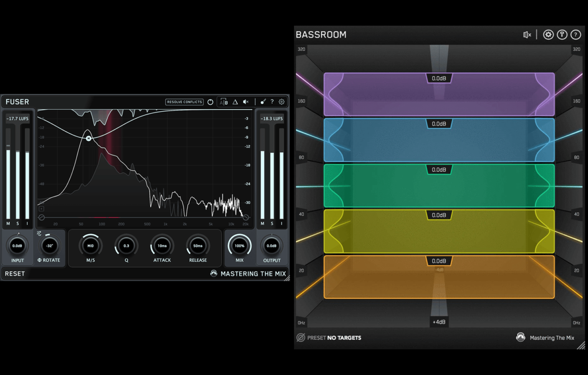Click Resolve Conflicts in Fuser
588x375 pixels.
[185, 102]
